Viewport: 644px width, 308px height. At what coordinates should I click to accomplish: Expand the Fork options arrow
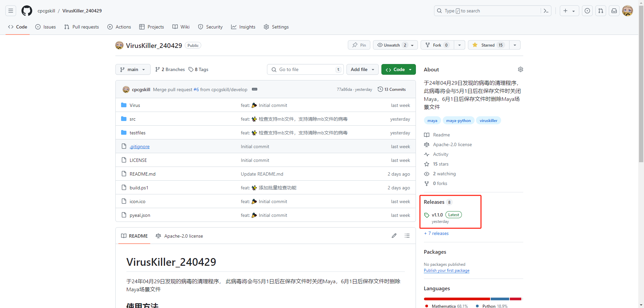(x=460, y=45)
